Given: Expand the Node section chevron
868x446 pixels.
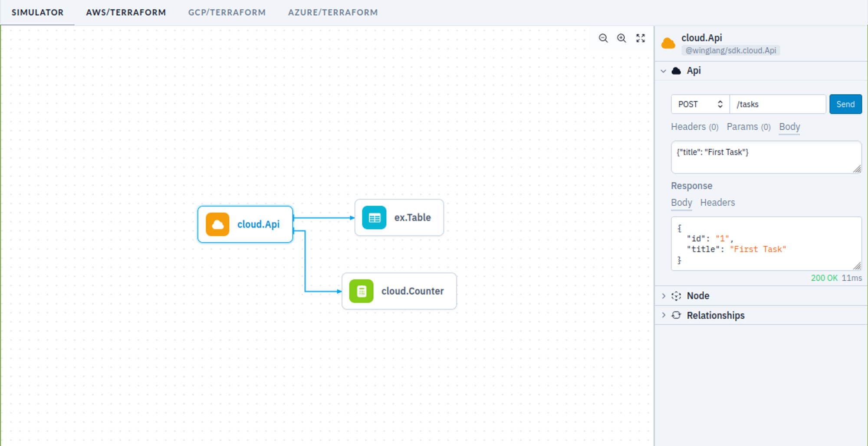Looking at the screenshot, I should click(x=663, y=296).
